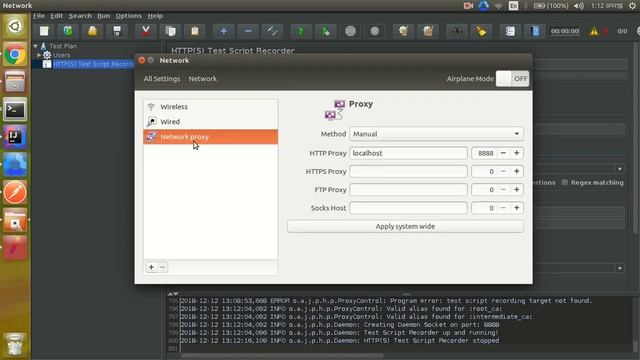Click the FTP Proxy host input field
640x360 pixels.
[408, 190]
